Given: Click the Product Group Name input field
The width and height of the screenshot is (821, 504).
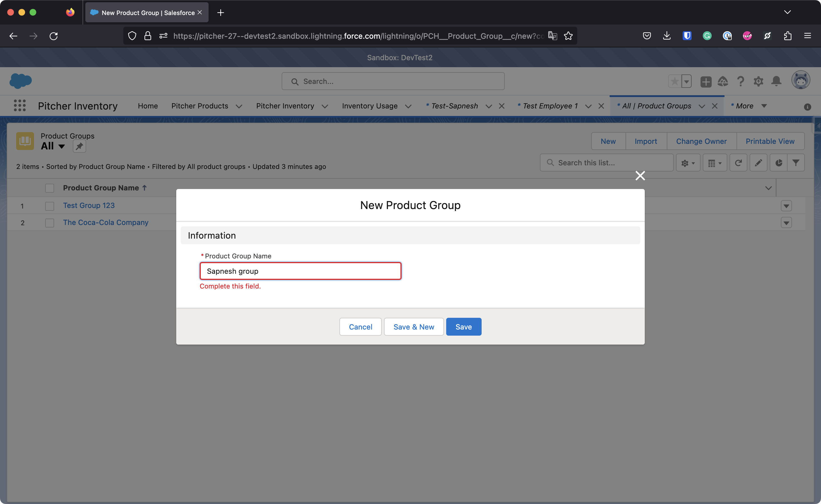Looking at the screenshot, I should tap(300, 271).
